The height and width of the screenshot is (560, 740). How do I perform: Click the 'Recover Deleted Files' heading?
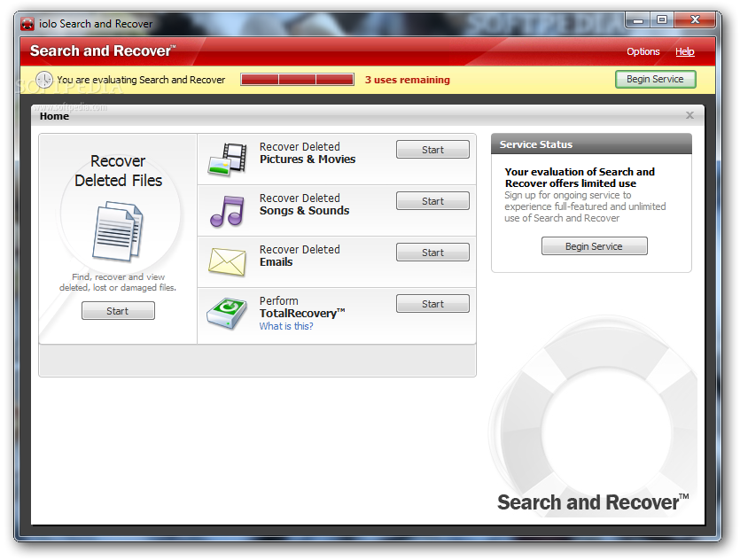[x=118, y=171]
